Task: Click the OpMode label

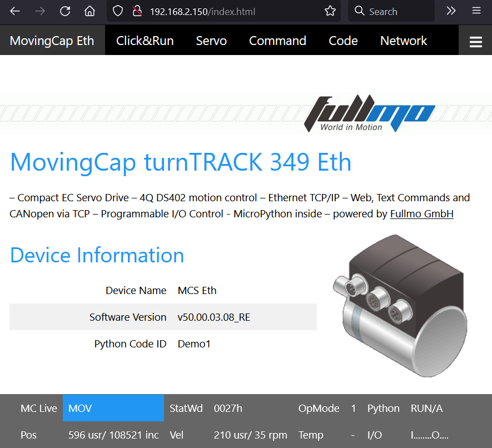Action: coord(319,408)
